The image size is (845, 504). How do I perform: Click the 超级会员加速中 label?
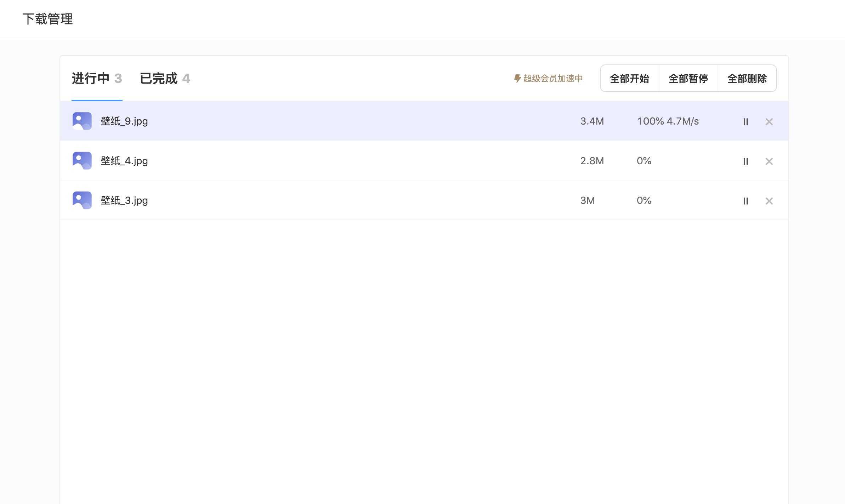pyautogui.click(x=553, y=78)
